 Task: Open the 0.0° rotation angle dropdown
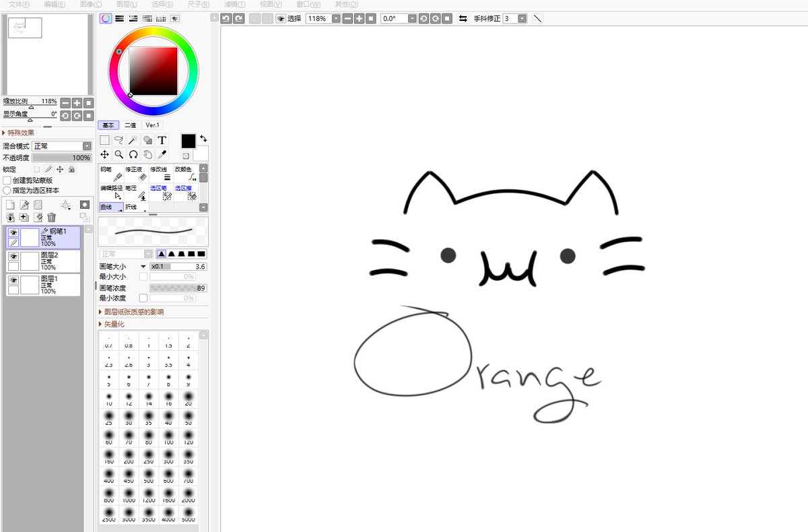[412, 19]
